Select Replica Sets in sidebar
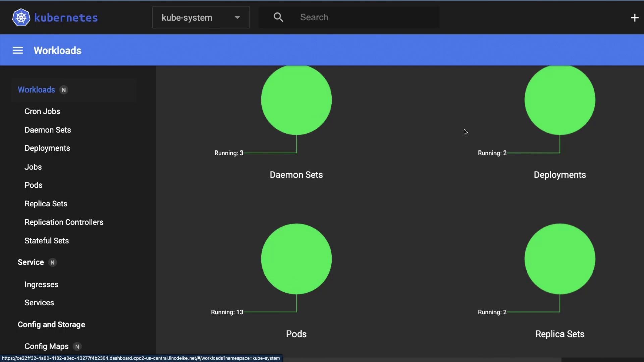This screenshot has width=644, height=362. pos(46,204)
